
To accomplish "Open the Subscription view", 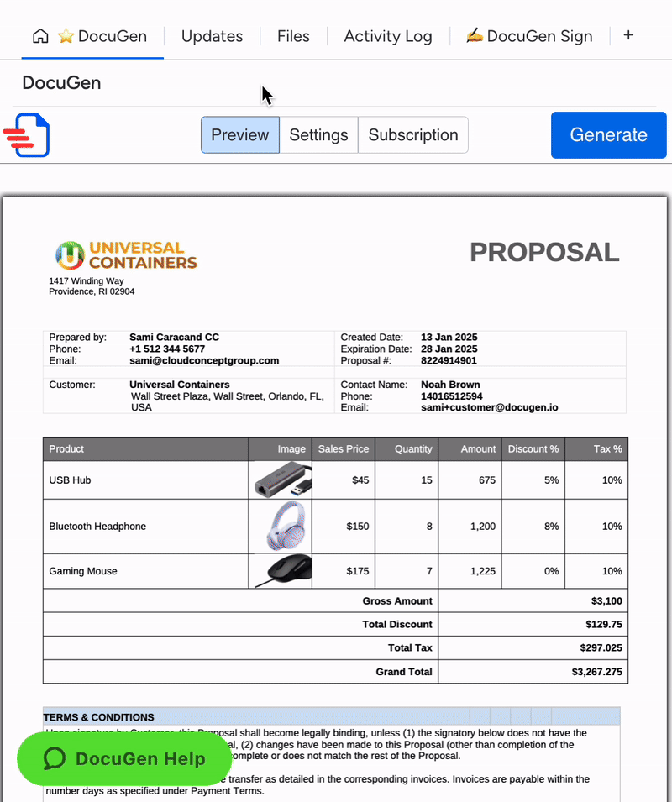I will [413, 135].
